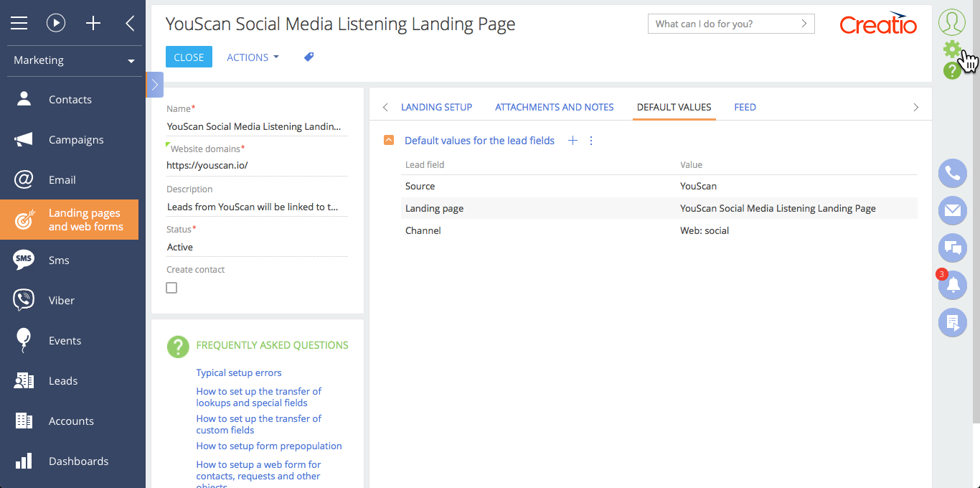This screenshot has height=488, width=980.
Task: Submit command line with arrow button
Action: [804, 24]
